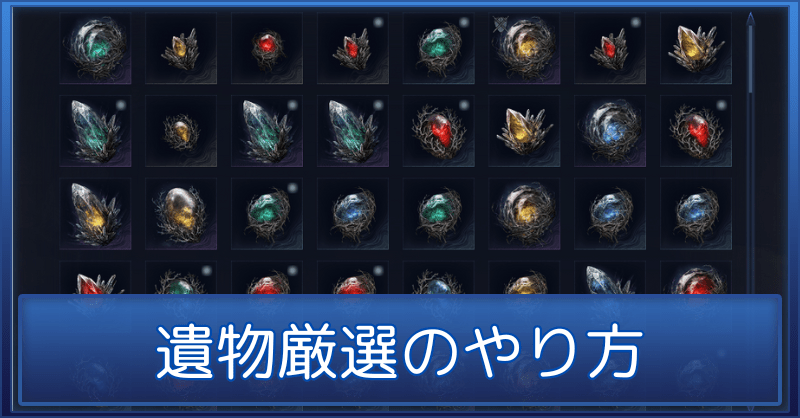Select the blue crystal shard relic in partially hidden row
The width and height of the screenshot is (800, 418).
coord(610,280)
